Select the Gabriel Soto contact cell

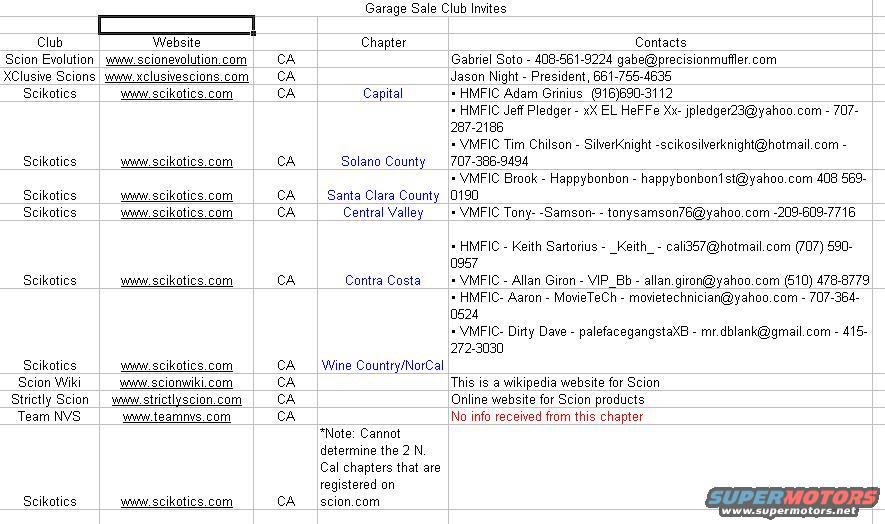613,60
